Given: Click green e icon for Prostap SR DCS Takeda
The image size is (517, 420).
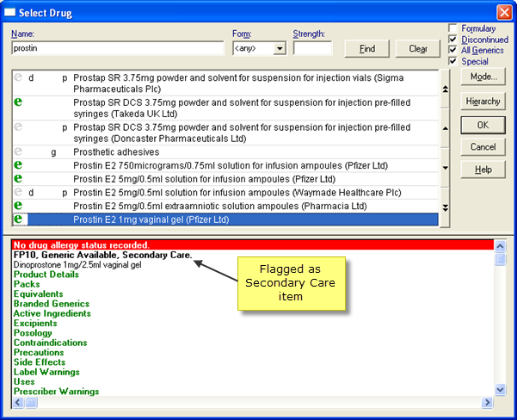Looking at the screenshot, I should click(x=18, y=103).
